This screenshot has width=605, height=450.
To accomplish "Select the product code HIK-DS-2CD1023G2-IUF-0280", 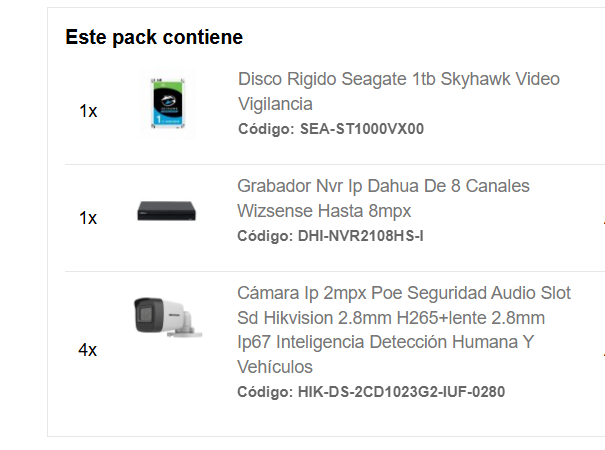I will coord(401,392).
